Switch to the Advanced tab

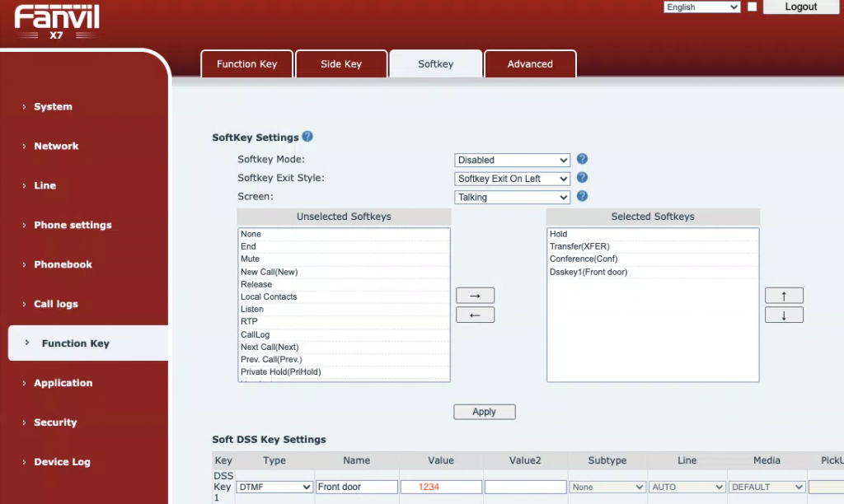coord(530,63)
